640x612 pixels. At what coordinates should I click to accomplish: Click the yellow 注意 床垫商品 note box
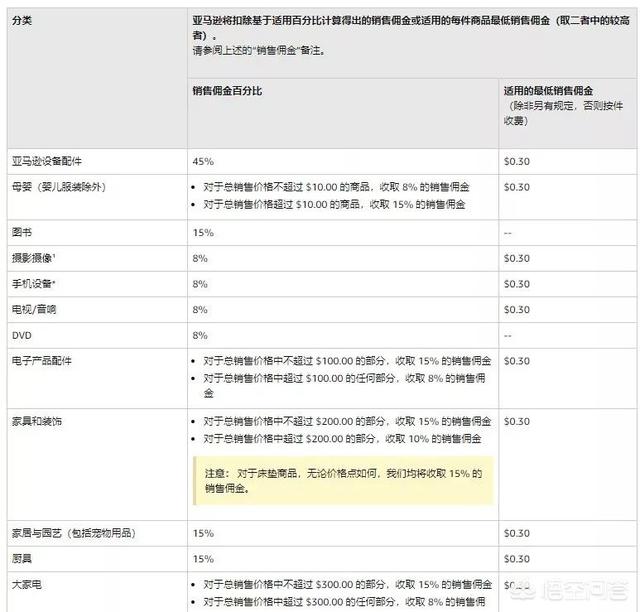tap(343, 481)
